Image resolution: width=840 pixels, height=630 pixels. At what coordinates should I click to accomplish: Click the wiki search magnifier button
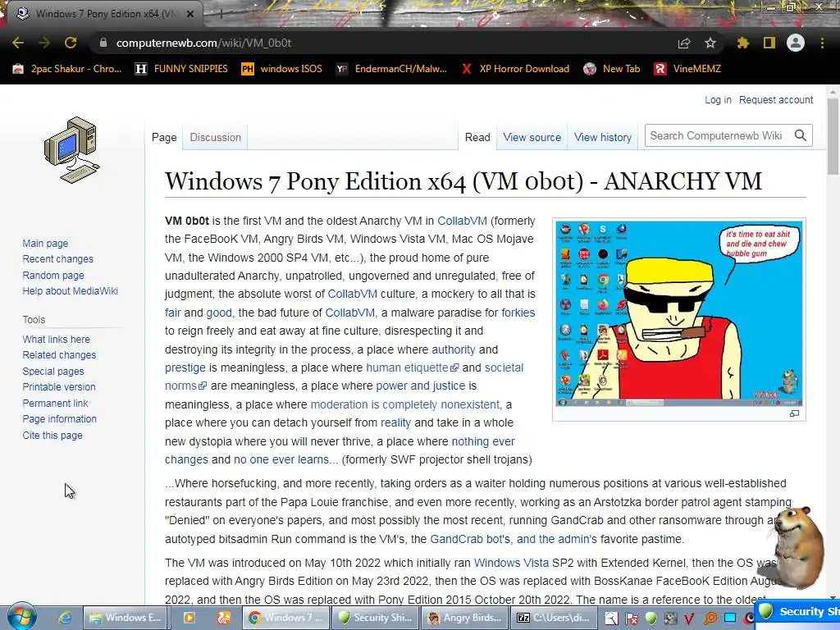click(801, 135)
